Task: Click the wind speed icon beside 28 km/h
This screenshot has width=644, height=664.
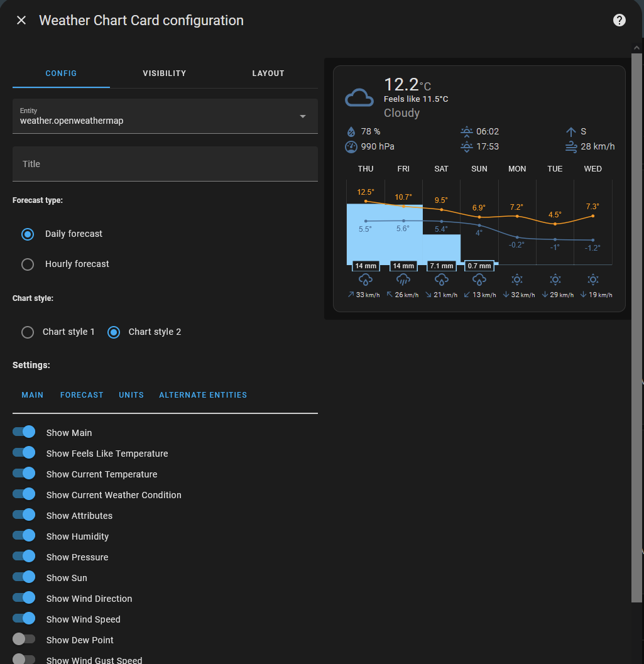Action: [570, 147]
